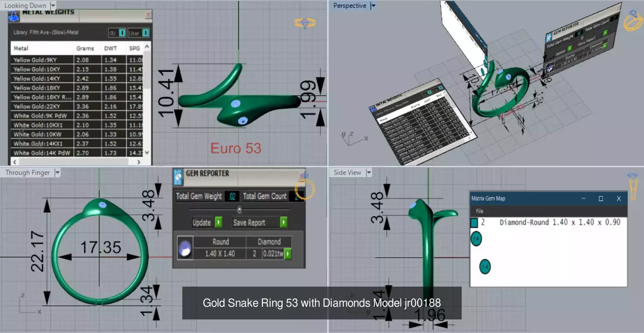Screen dimensions: 644x333
Task: Click the metal table scroll-up arrow
Action: click(147, 46)
